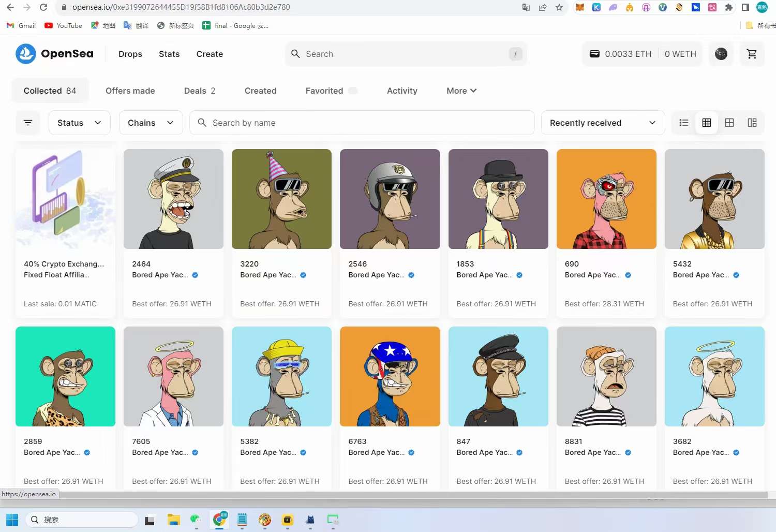Switch to the Created tab
The image size is (776, 532).
pyautogui.click(x=261, y=91)
